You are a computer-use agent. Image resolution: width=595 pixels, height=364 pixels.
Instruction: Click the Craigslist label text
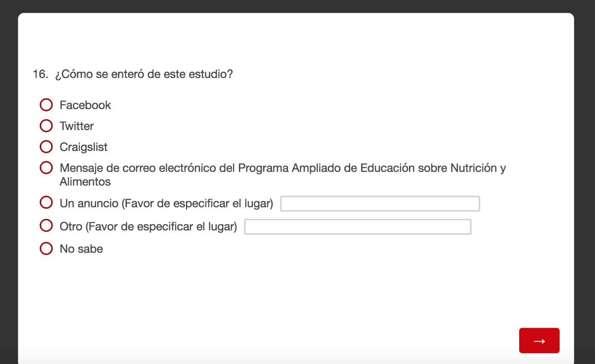[x=83, y=147]
